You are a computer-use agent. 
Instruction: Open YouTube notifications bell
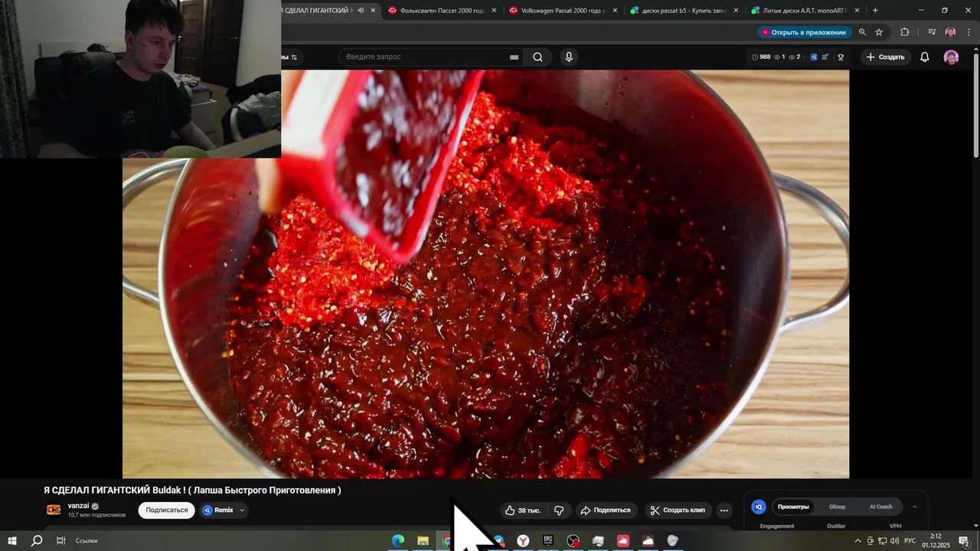tap(924, 57)
